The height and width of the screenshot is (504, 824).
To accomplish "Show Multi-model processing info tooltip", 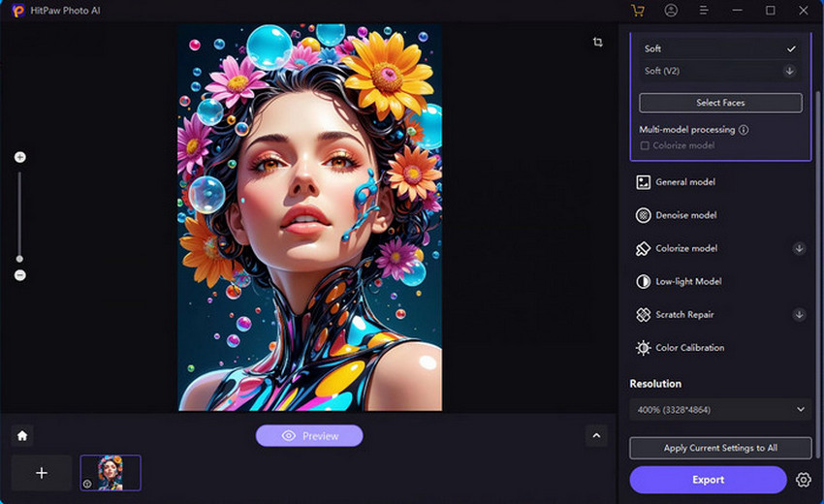I will click(744, 130).
